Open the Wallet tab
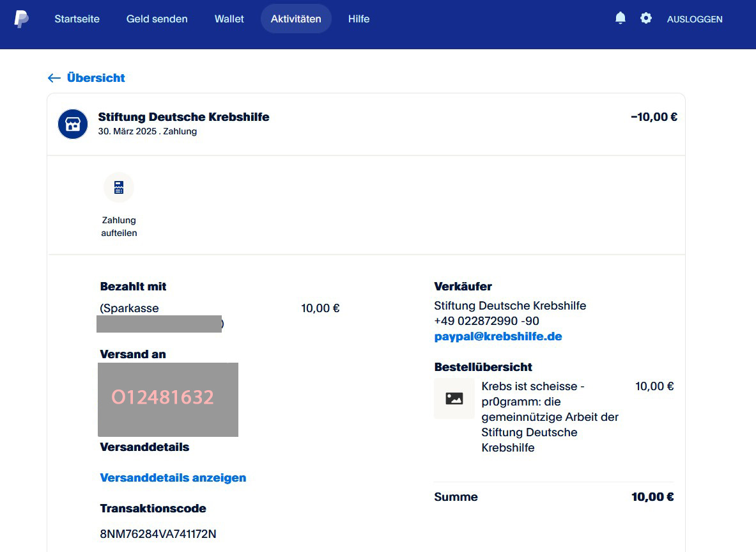Image resolution: width=756 pixels, height=552 pixels. 229,19
